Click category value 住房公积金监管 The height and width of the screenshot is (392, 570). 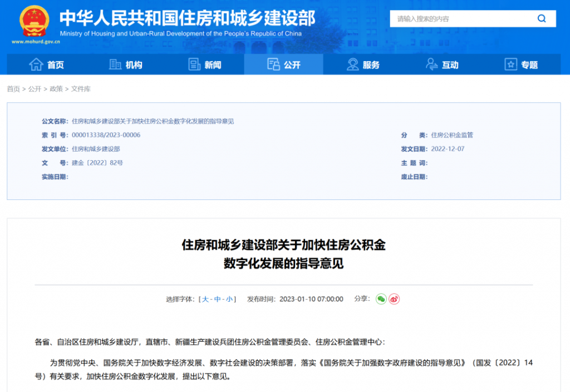coord(452,135)
